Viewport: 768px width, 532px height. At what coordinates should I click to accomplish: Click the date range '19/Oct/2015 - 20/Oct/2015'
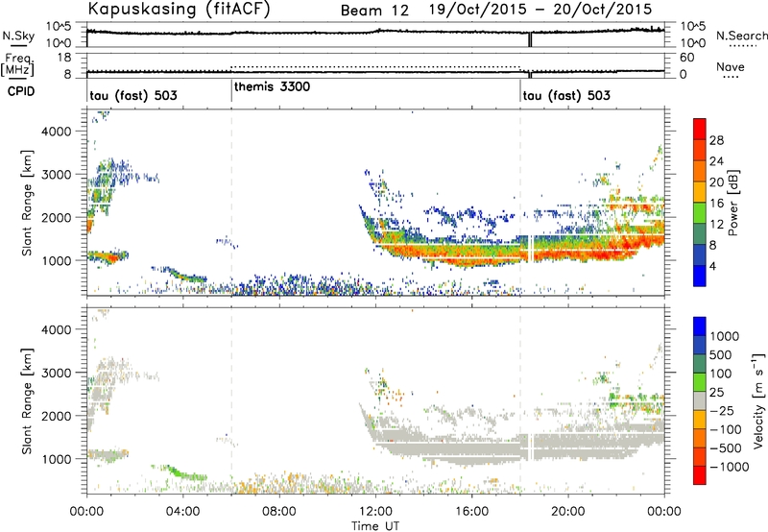point(540,10)
